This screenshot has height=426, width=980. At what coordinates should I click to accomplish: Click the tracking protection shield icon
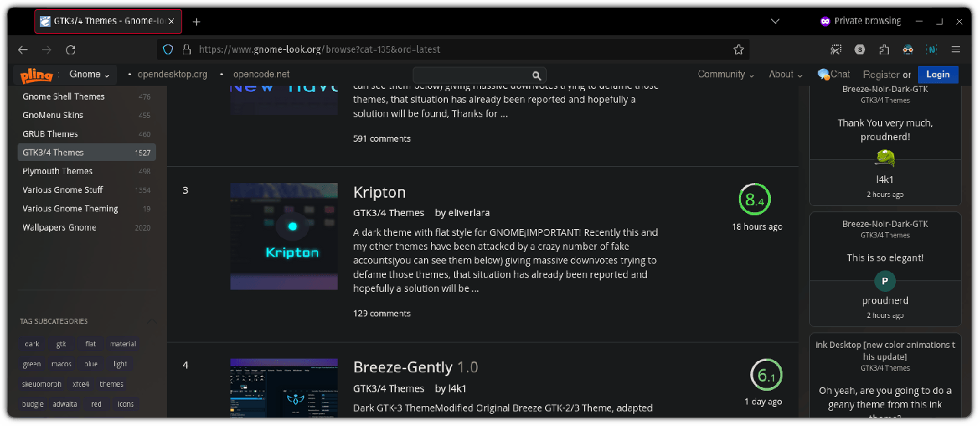168,50
